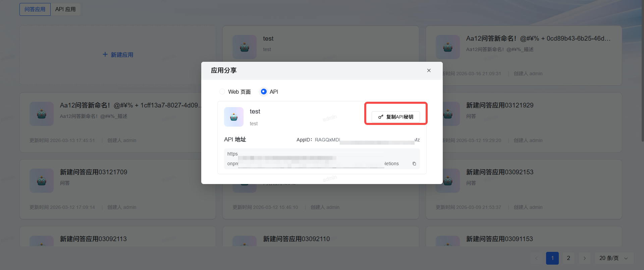
Task: Click the page vertical scrollbar
Action: [642, 71]
